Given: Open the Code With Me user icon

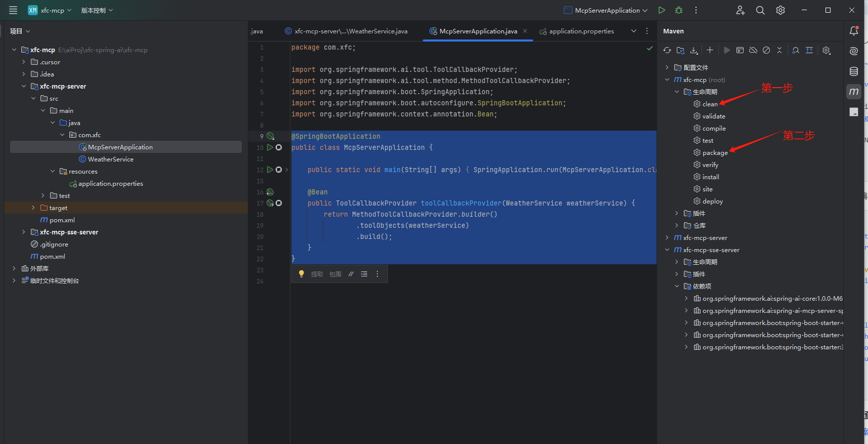Looking at the screenshot, I should tap(741, 10).
